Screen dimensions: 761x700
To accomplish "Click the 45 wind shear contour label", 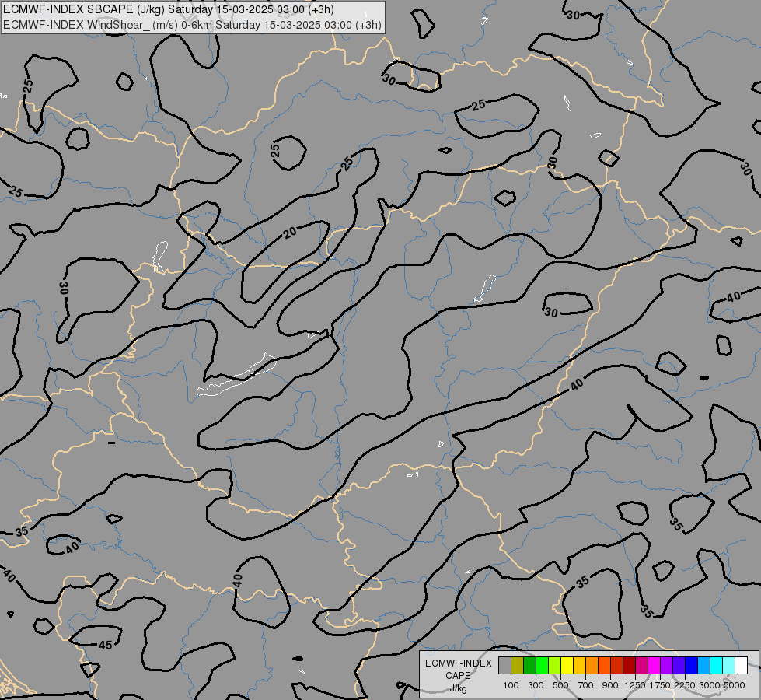I will tap(105, 645).
